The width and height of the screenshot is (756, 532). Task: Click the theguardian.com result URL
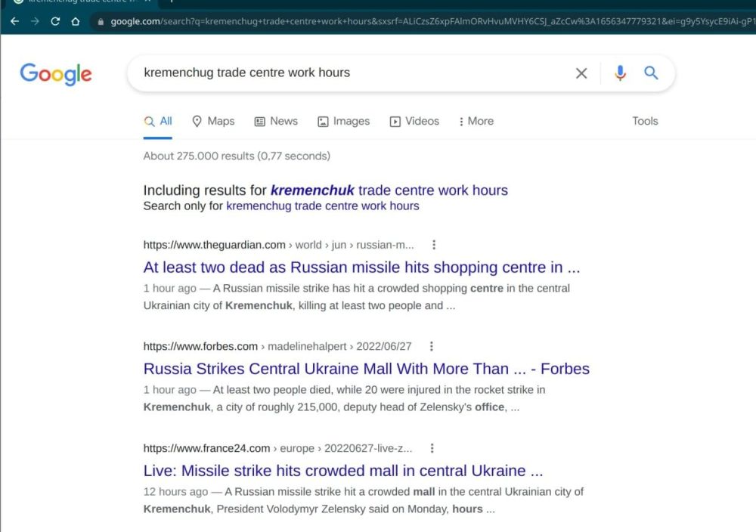(x=278, y=245)
